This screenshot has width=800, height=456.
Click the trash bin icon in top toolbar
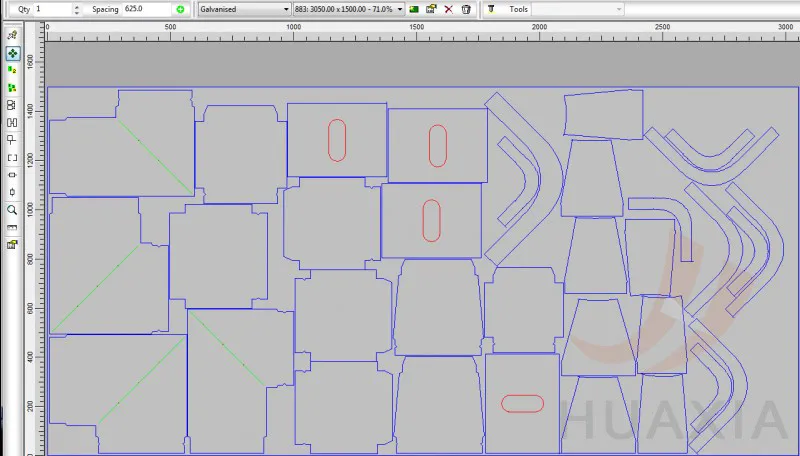[x=466, y=9]
